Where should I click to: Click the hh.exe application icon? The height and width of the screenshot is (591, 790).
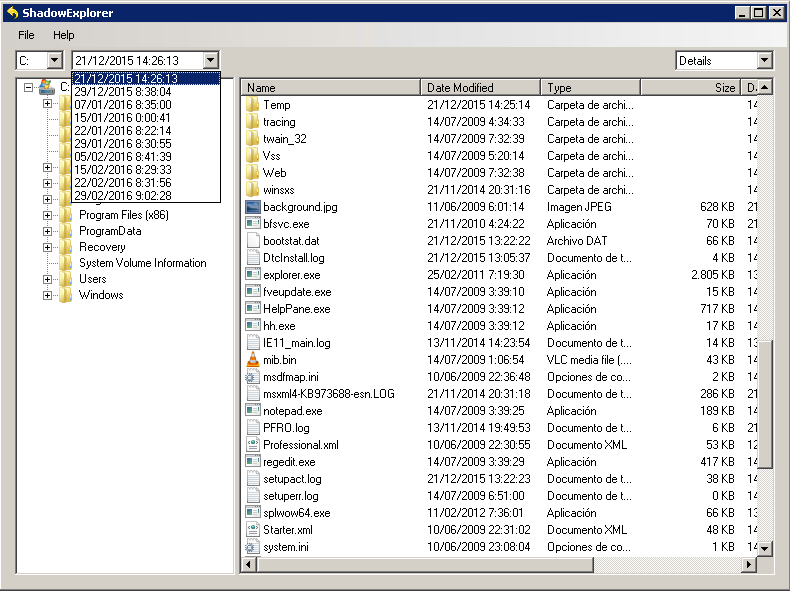click(x=252, y=326)
